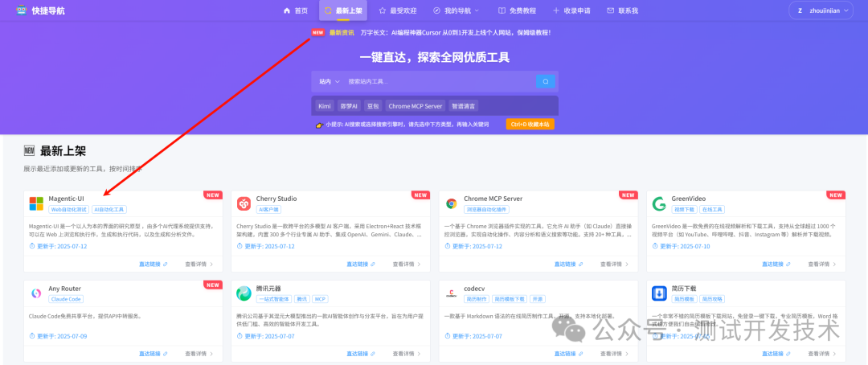Click the Cherry Studio app icon
The image size is (868, 365).
point(244,203)
